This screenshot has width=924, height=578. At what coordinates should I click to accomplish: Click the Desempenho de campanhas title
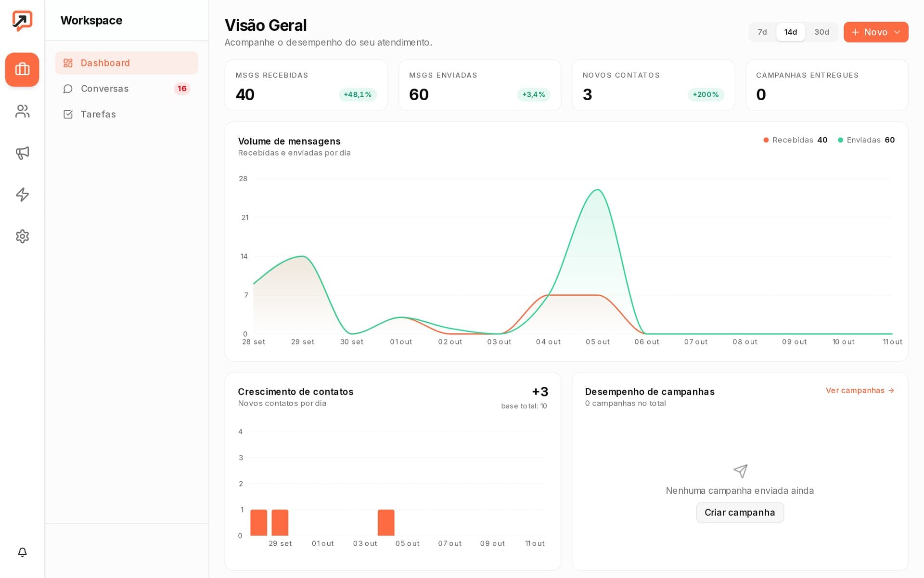click(x=650, y=392)
